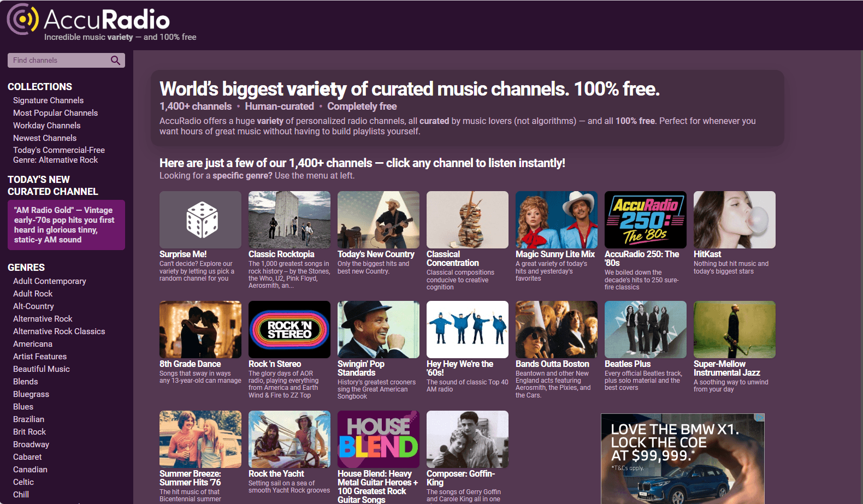Select Bluegrass genre
863x504 pixels.
(31, 394)
